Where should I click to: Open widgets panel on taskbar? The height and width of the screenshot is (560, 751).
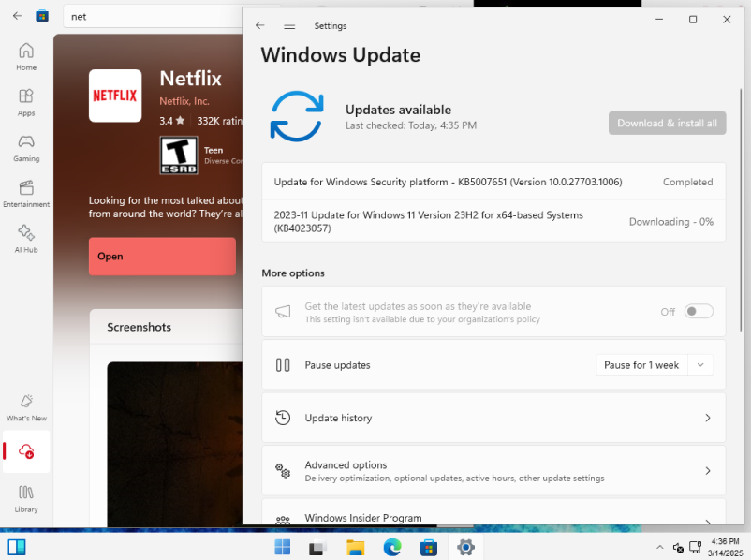tap(17, 547)
